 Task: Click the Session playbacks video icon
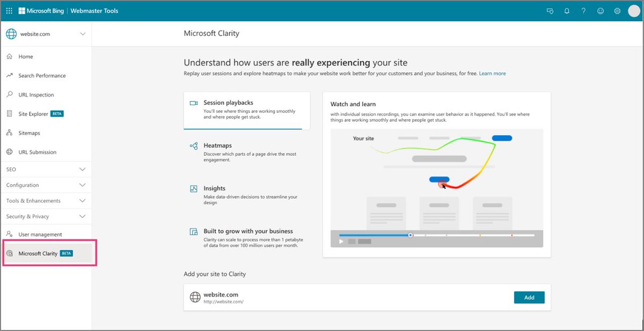[194, 102]
